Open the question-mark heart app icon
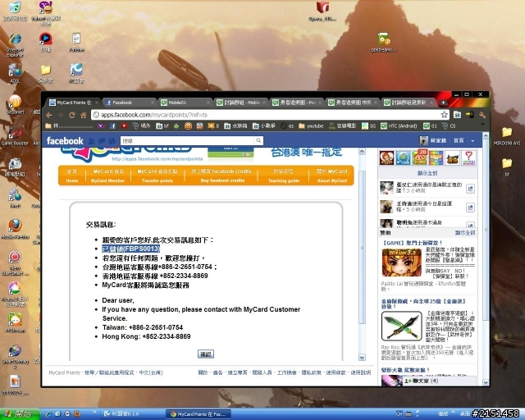Screen dimensions: 525x420 [468, 157]
